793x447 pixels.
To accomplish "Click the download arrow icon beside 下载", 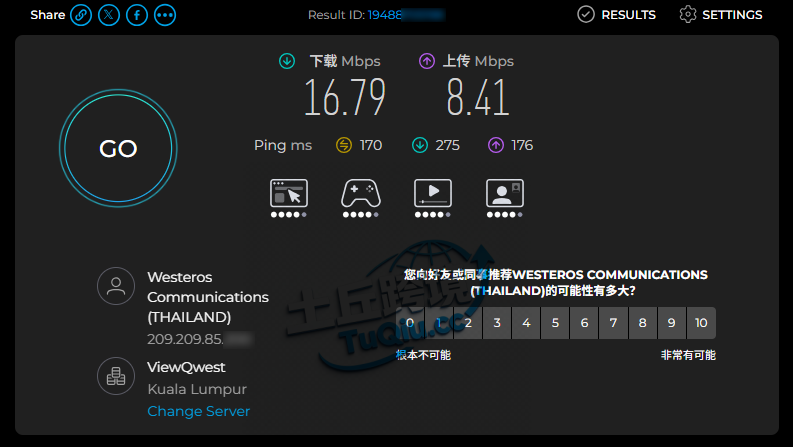I will pyautogui.click(x=287, y=61).
